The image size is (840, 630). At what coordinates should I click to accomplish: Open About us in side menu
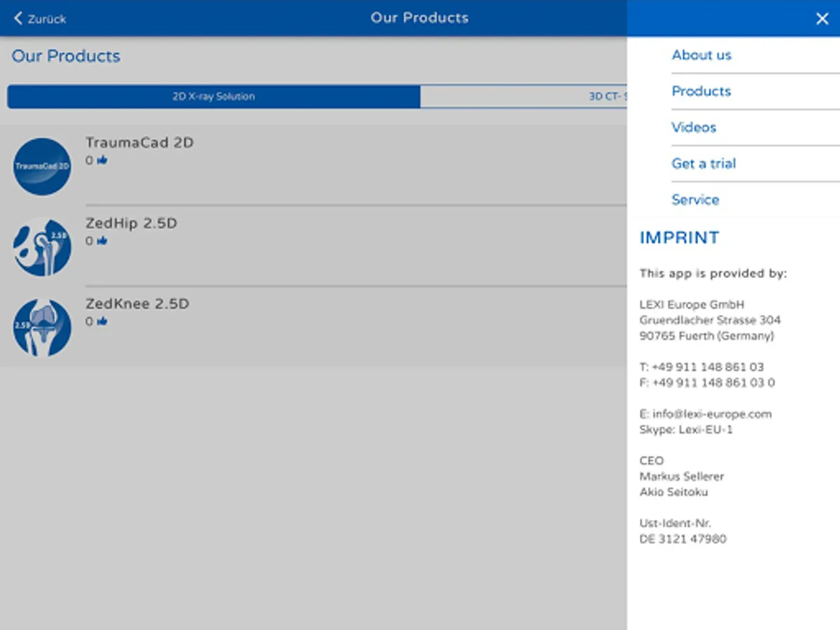tap(701, 55)
